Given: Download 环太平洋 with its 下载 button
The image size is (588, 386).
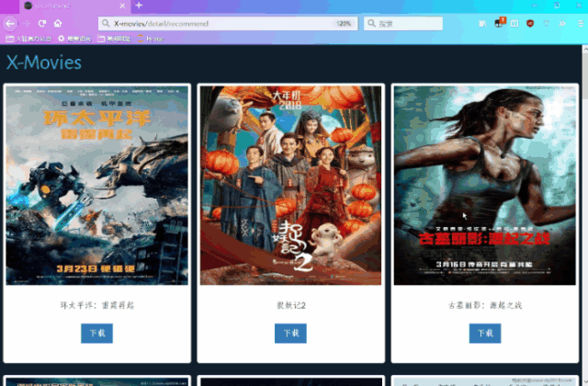Looking at the screenshot, I should pos(96,333).
